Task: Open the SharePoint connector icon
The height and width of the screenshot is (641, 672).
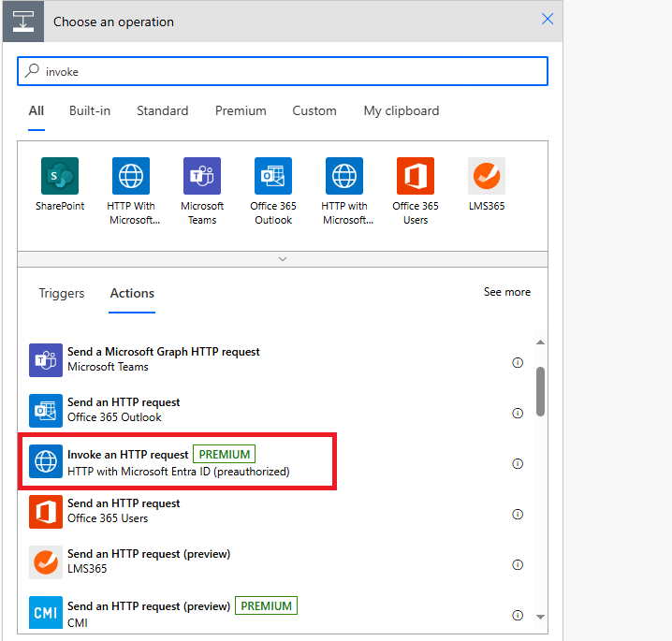Action: [x=60, y=176]
